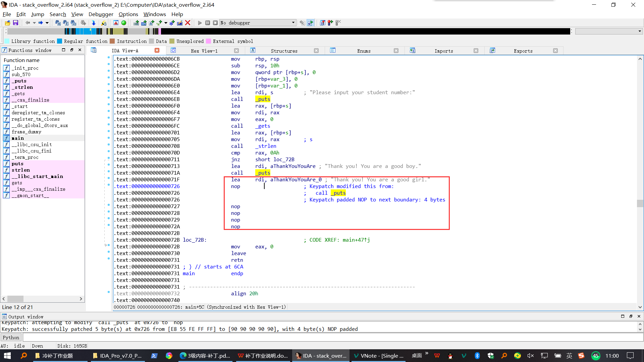Click the green circle toolbar icon
This screenshot has height=362, width=644.
click(124, 23)
